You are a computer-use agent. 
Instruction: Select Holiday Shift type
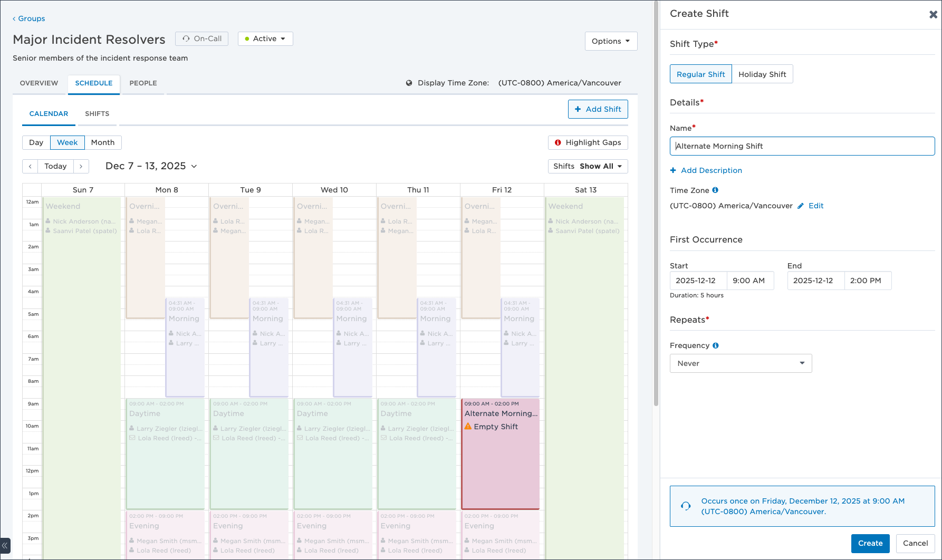[762, 74]
